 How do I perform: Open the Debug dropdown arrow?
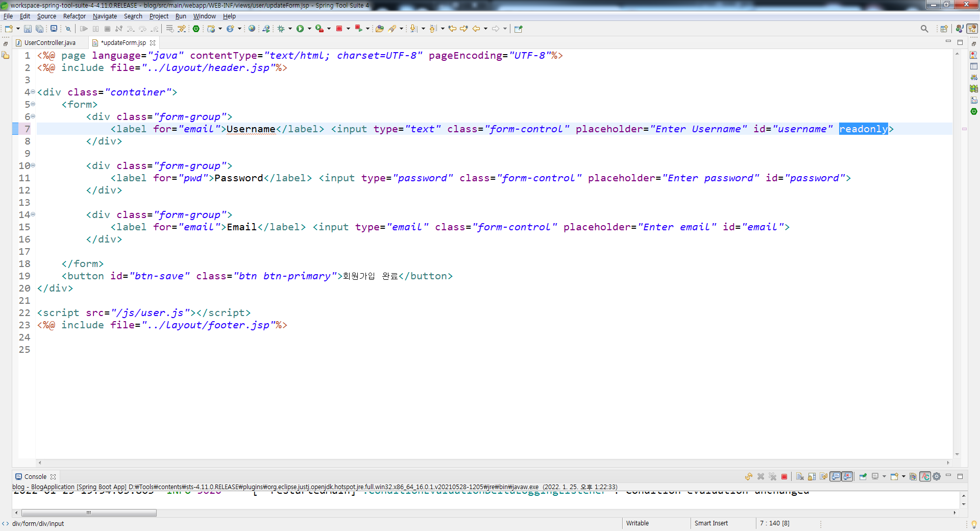(290, 29)
